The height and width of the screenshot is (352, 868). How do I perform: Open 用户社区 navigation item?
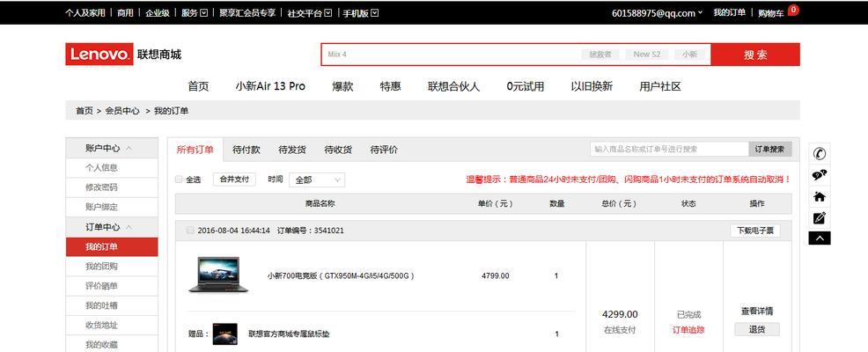click(660, 86)
